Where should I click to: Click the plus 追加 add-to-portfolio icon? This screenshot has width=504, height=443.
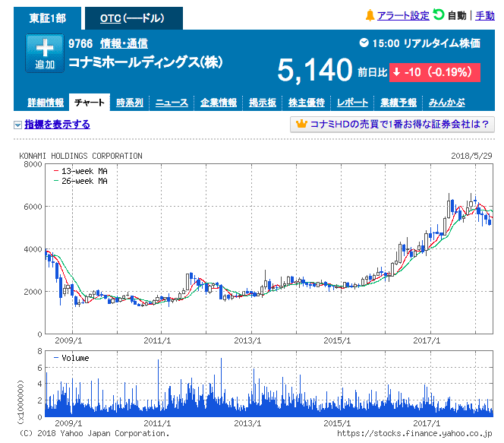(x=45, y=53)
